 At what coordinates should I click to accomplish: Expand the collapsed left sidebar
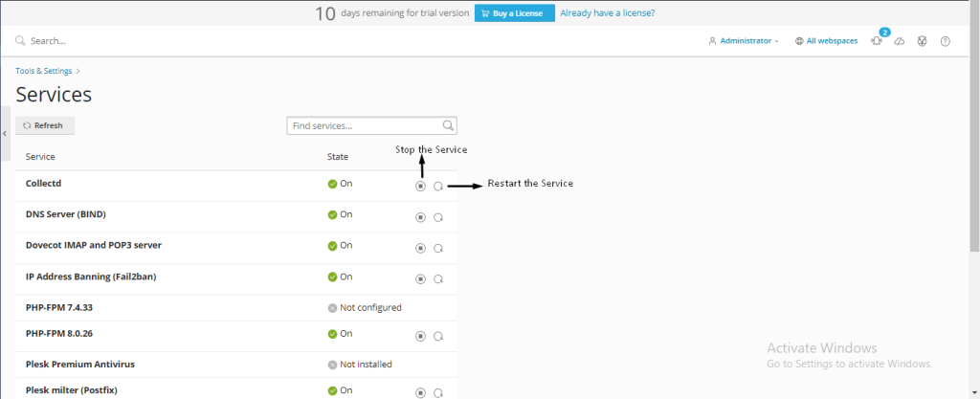[x=5, y=133]
